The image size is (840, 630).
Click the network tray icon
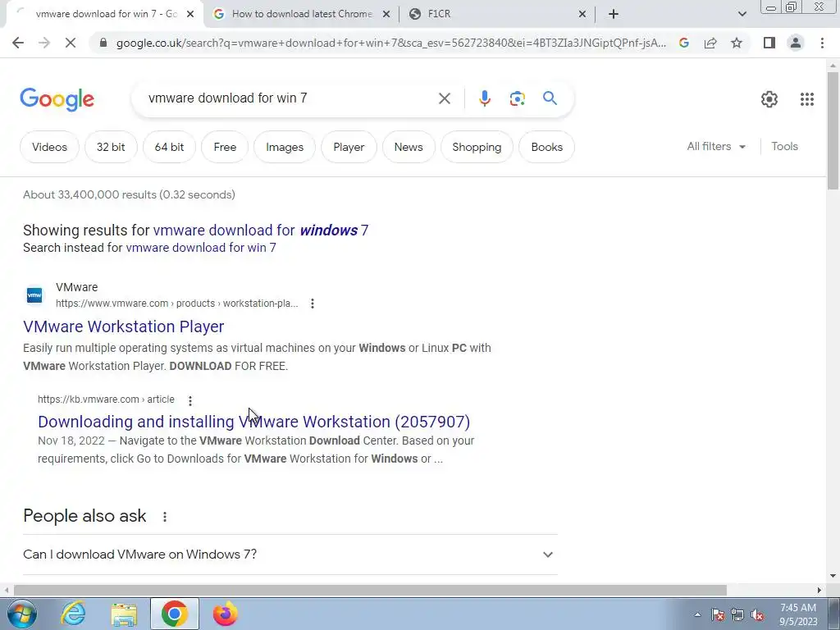(x=737, y=614)
